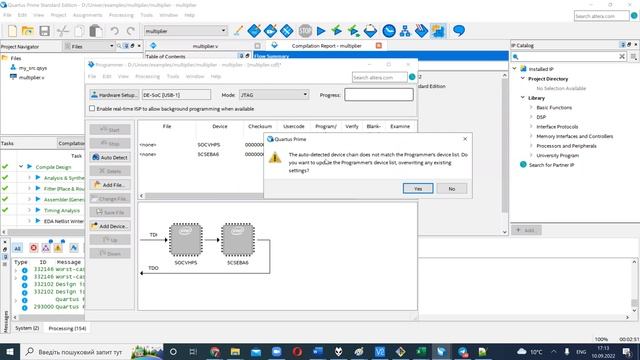Click the New file toolbar icon
Viewport: 640px width, 360px height.
12,31
